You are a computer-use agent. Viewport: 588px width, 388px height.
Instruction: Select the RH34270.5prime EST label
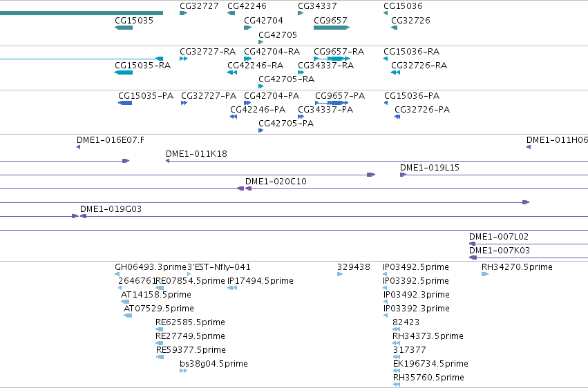517,267
